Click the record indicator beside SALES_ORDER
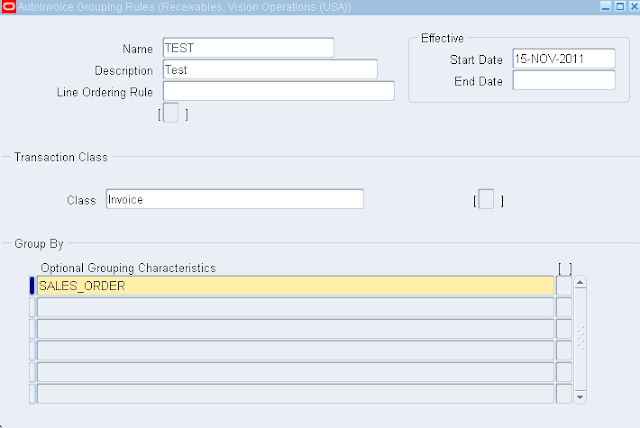The width and height of the screenshot is (640, 428). click(32, 286)
